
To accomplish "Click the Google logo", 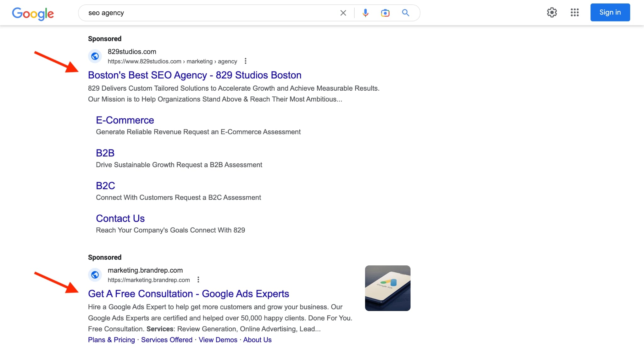I will [x=33, y=13].
